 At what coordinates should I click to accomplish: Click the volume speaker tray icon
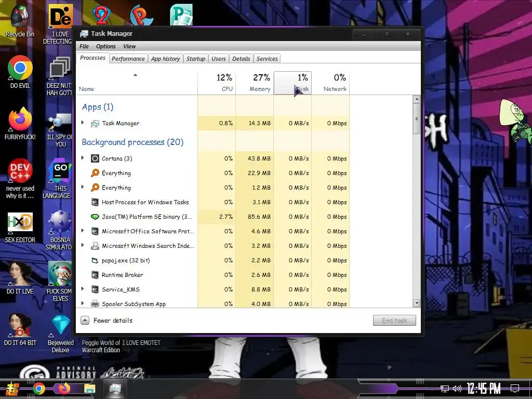click(x=457, y=389)
